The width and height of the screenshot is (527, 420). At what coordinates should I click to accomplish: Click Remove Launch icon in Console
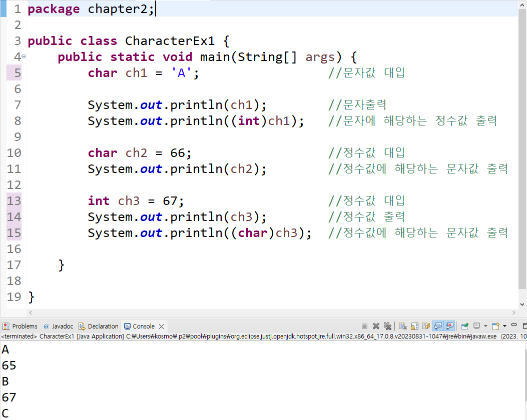click(376, 326)
